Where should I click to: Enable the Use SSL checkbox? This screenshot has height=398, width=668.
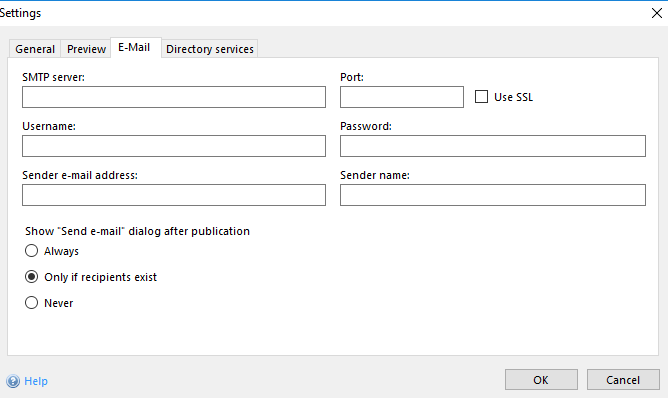pyautogui.click(x=481, y=97)
